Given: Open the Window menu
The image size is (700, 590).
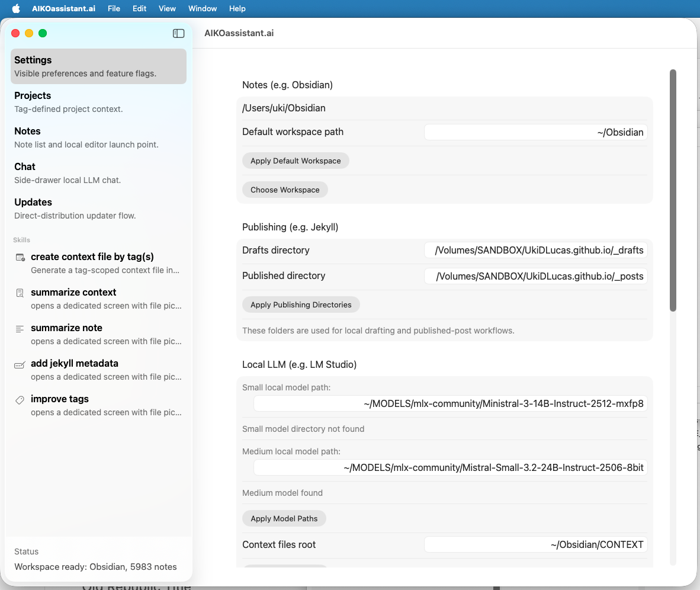Looking at the screenshot, I should pos(202,8).
